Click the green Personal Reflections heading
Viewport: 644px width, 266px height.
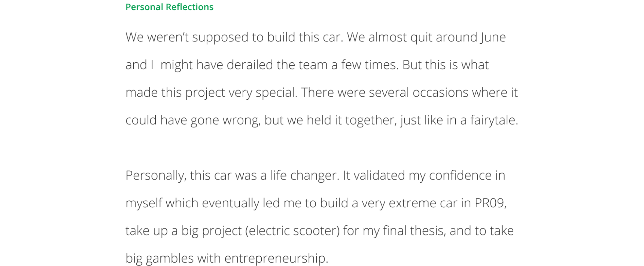point(169,7)
